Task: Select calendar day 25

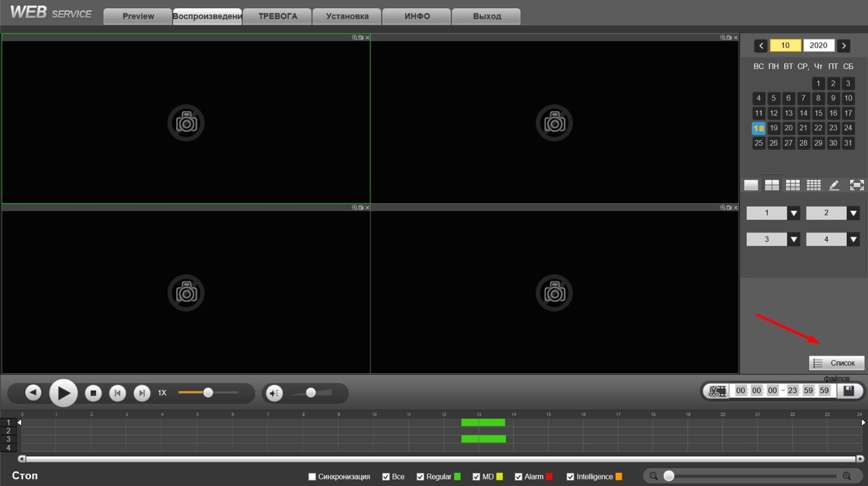Action: click(759, 143)
